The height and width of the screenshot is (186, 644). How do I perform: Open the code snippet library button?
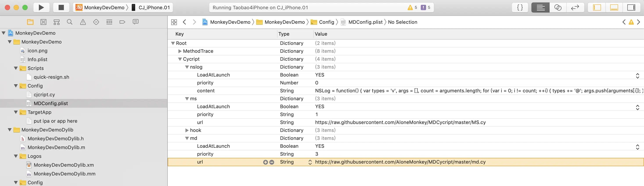pyautogui.click(x=520, y=7)
